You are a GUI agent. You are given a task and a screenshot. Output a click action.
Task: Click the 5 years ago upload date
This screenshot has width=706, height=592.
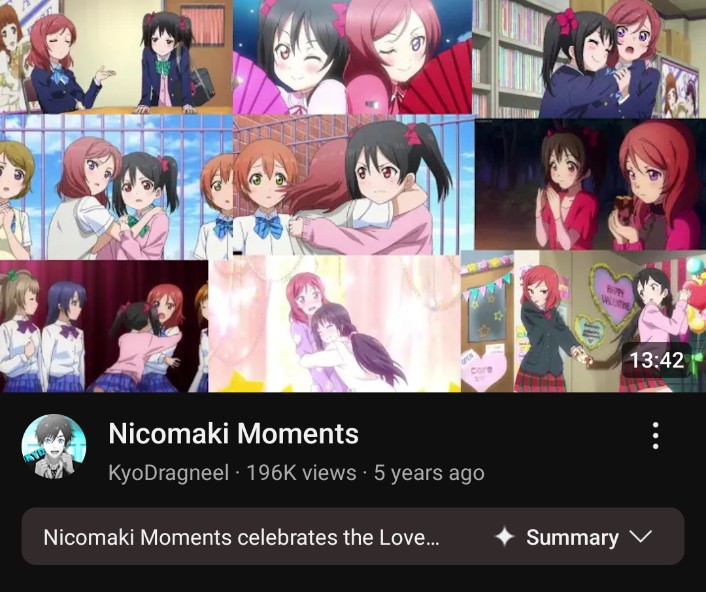pos(429,473)
